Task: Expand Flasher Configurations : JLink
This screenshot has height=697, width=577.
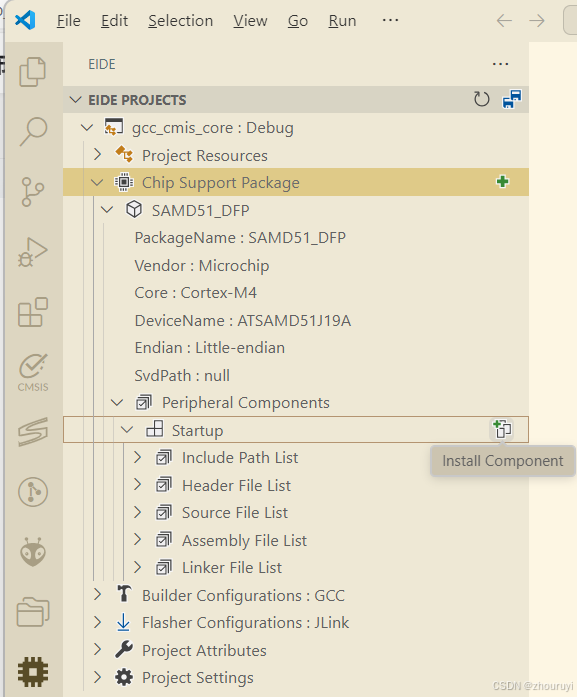Action: [97, 622]
